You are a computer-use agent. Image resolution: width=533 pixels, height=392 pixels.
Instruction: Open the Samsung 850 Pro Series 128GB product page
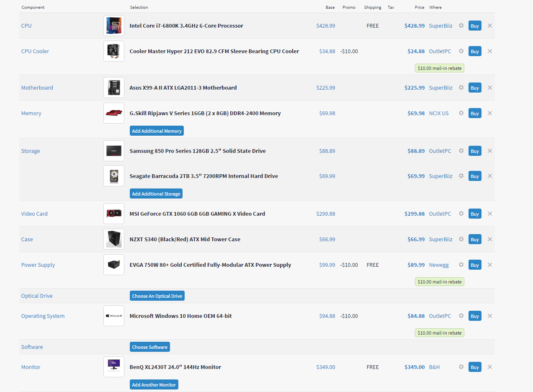coord(198,151)
